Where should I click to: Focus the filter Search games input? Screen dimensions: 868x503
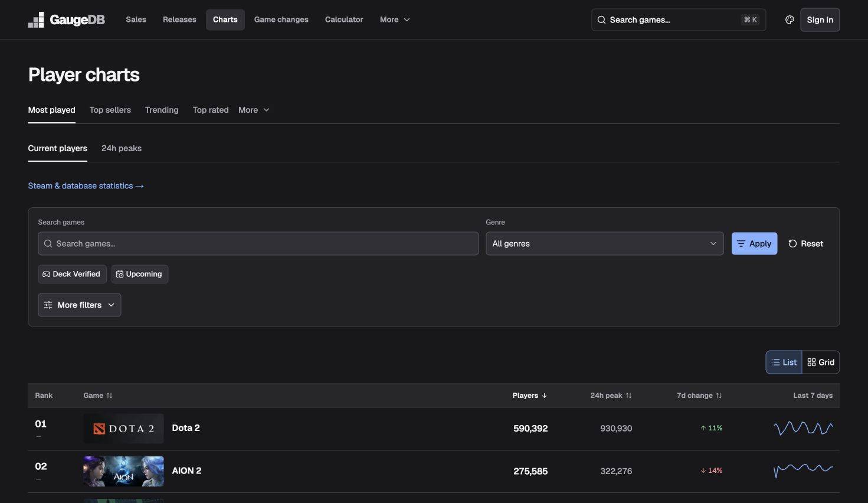tap(258, 244)
